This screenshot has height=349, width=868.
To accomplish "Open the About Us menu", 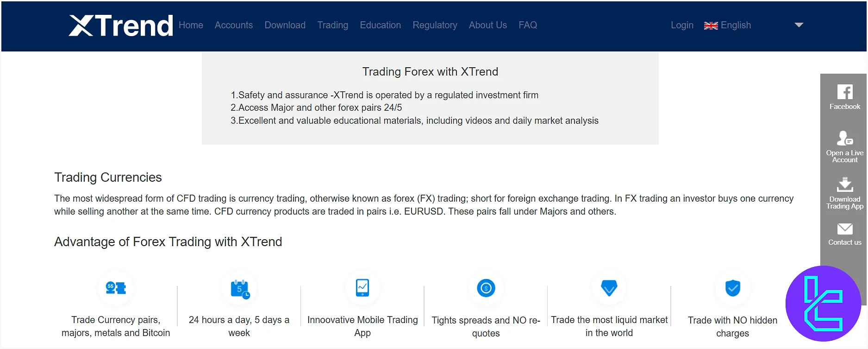I will click(488, 25).
